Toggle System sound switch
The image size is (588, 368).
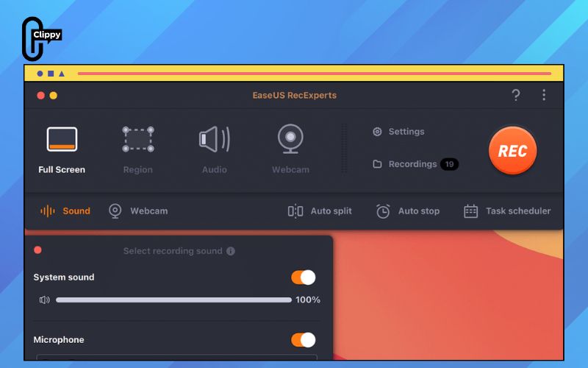(304, 277)
